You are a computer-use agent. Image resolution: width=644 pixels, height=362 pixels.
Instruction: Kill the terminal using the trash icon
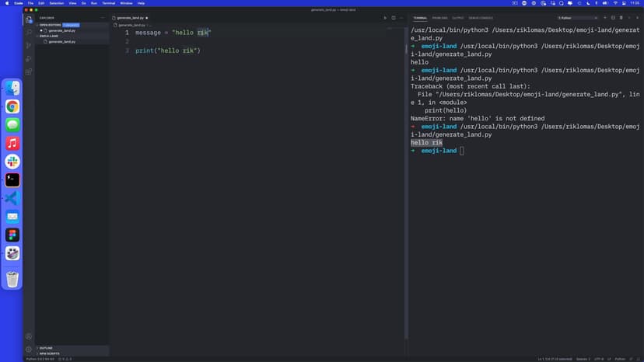(x=621, y=17)
